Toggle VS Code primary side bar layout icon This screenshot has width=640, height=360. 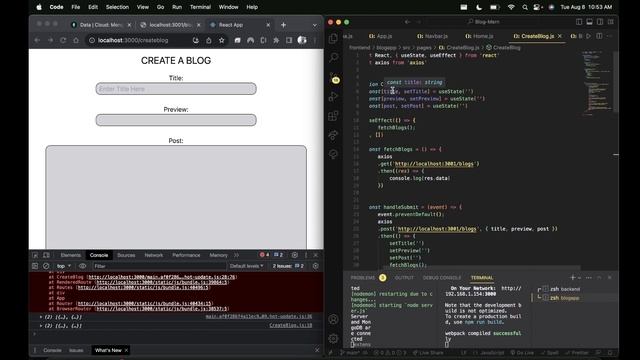tap(579, 22)
